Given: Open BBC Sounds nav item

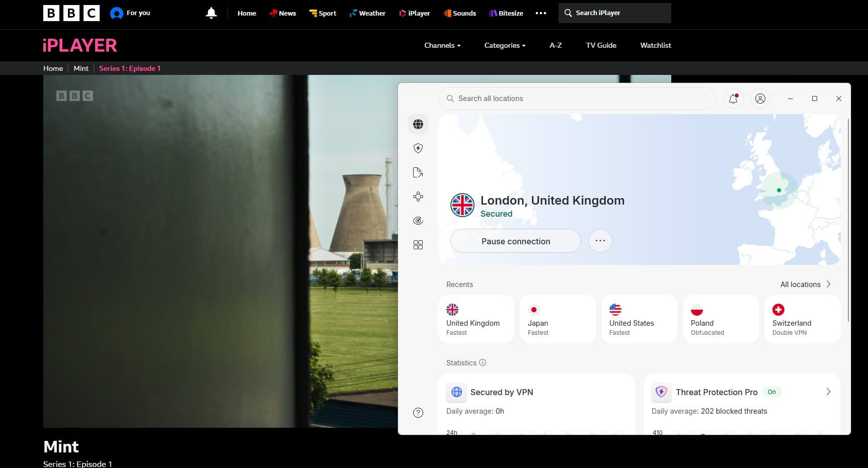Looking at the screenshot, I should [460, 13].
